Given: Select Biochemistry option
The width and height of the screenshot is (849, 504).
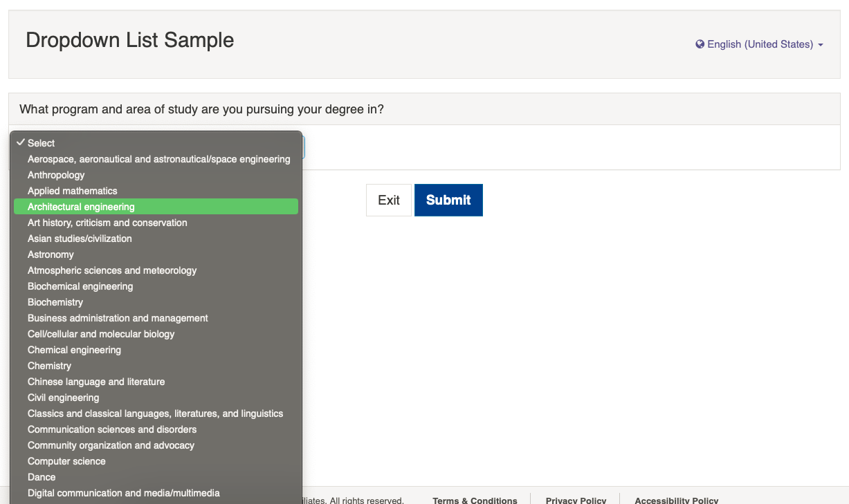Looking at the screenshot, I should [156, 302].
